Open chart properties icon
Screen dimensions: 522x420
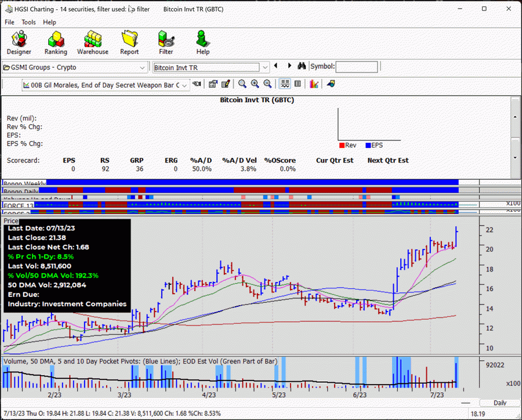tap(213, 84)
